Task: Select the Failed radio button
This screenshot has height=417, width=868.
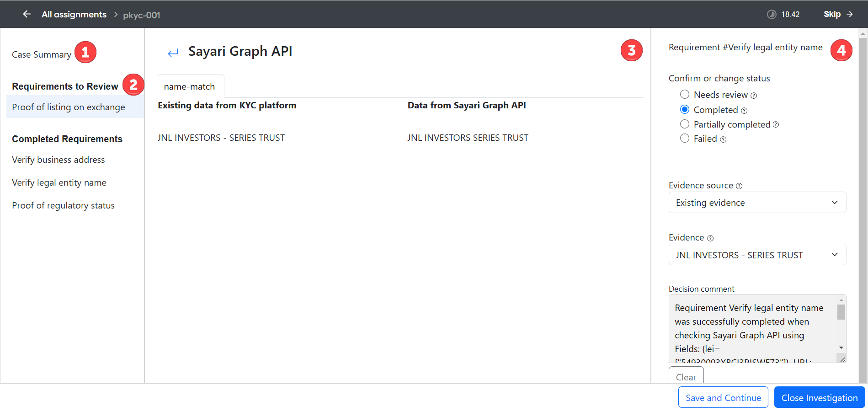Action: click(685, 138)
